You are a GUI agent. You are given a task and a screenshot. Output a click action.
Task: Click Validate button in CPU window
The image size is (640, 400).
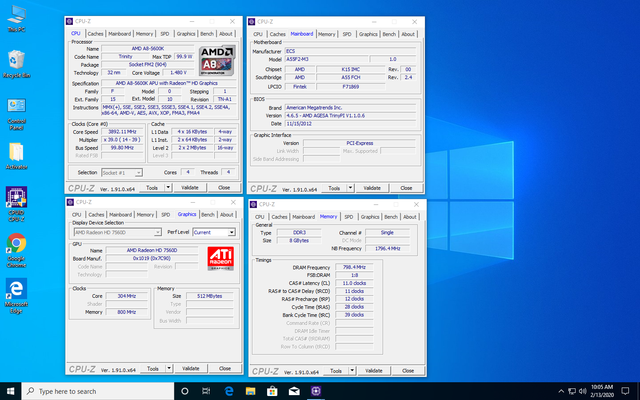point(190,187)
